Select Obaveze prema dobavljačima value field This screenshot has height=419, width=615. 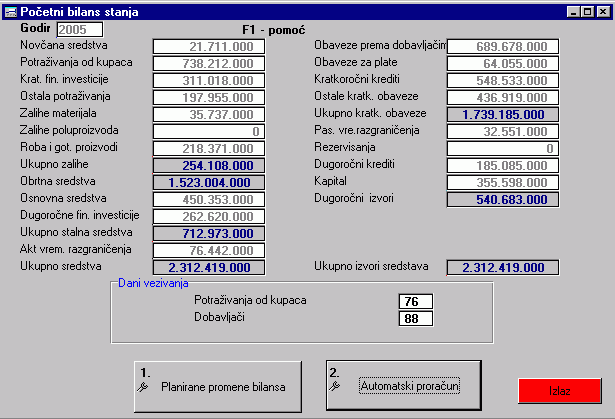(503, 46)
